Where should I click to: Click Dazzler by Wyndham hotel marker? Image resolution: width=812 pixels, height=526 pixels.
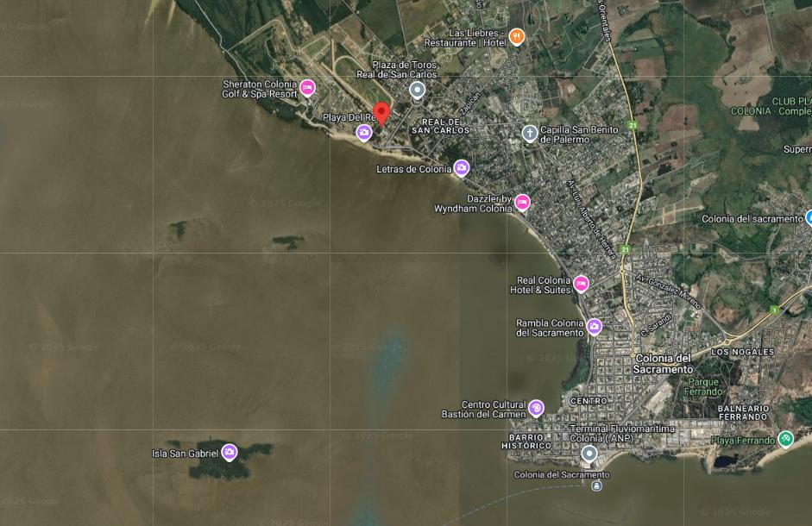pos(523,203)
